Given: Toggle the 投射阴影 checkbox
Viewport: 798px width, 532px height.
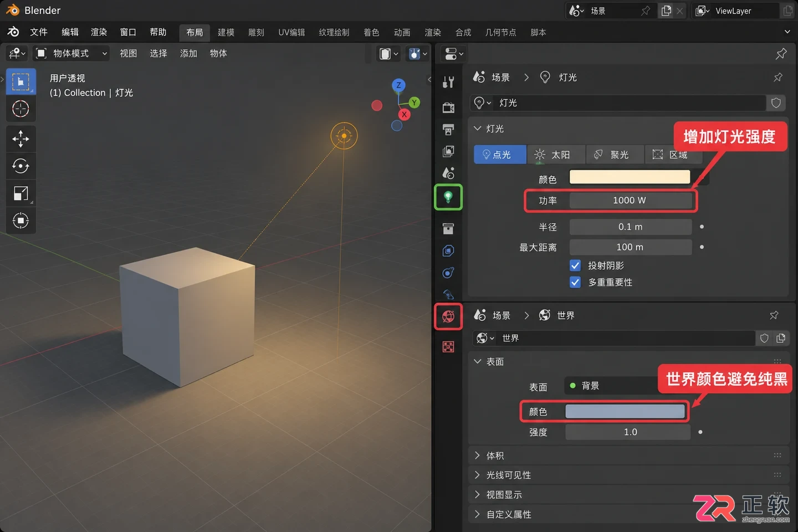Looking at the screenshot, I should (x=575, y=265).
